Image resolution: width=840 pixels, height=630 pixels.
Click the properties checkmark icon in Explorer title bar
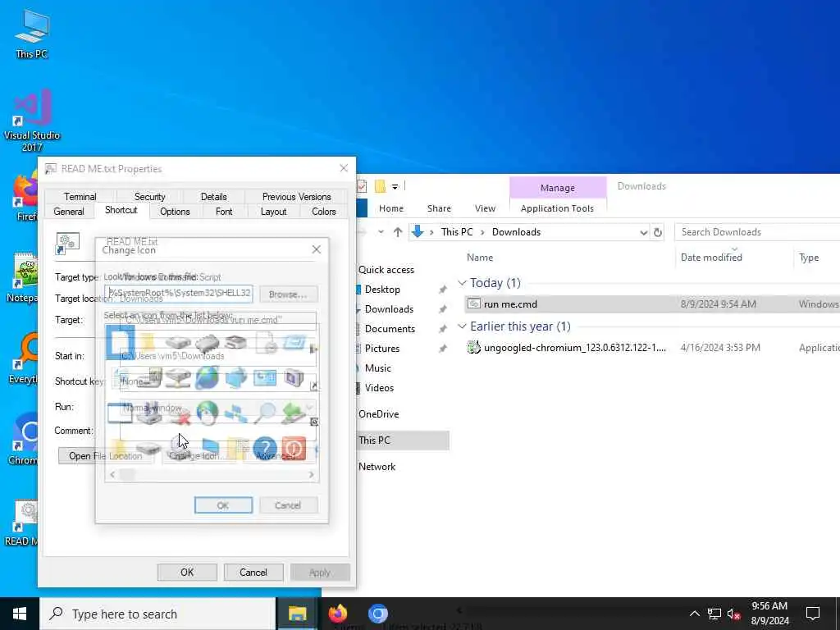(362, 186)
